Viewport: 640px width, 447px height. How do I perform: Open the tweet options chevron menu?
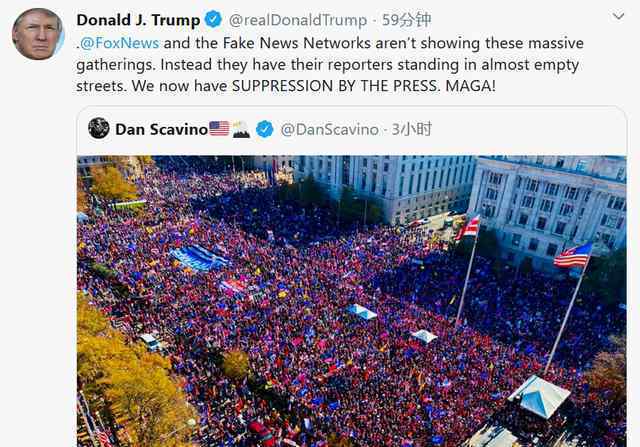pyautogui.click(x=618, y=16)
